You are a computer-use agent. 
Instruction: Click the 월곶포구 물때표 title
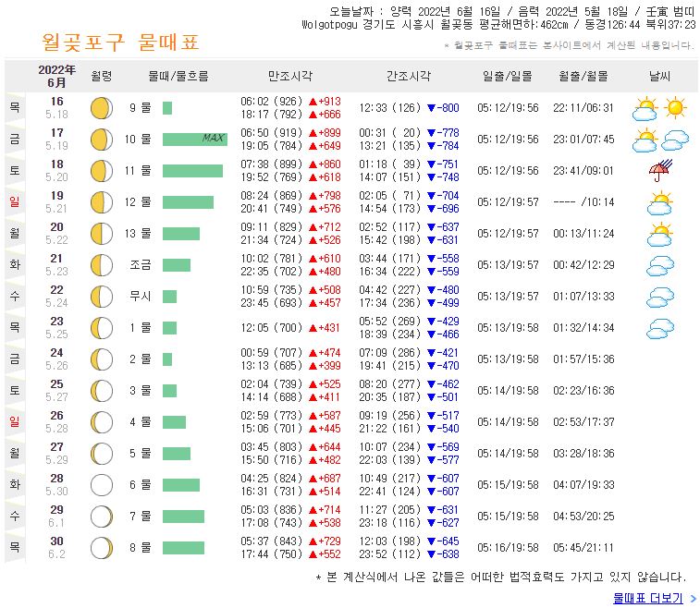tap(120, 43)
